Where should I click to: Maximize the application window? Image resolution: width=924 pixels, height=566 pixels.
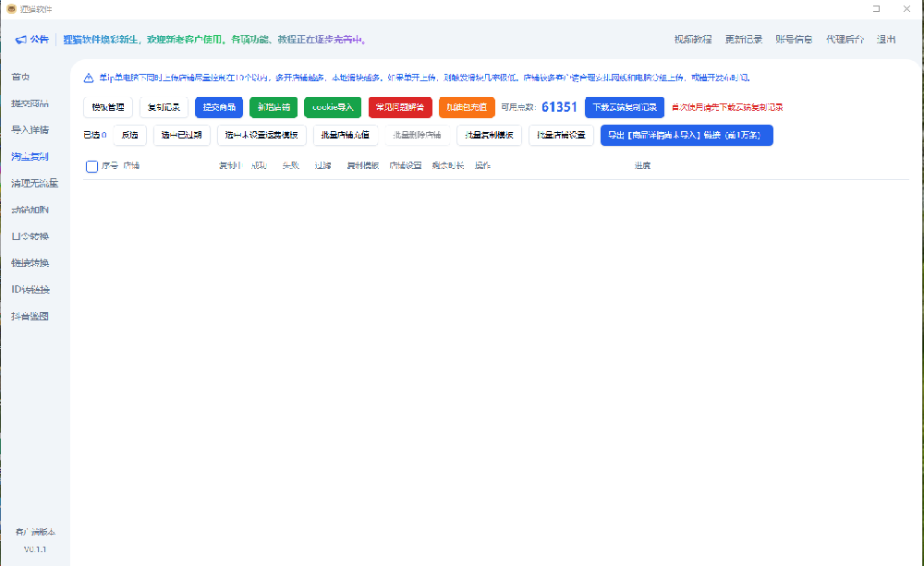876,9
